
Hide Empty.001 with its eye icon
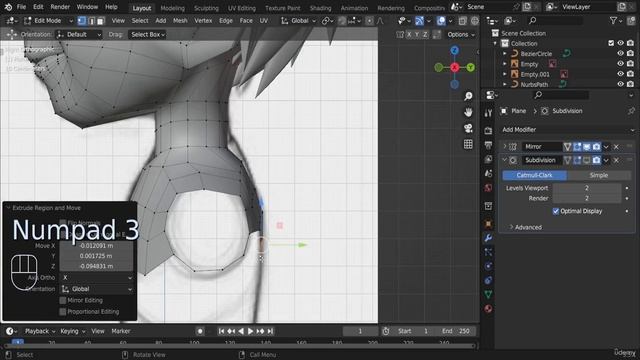click(x=620, y=74)
